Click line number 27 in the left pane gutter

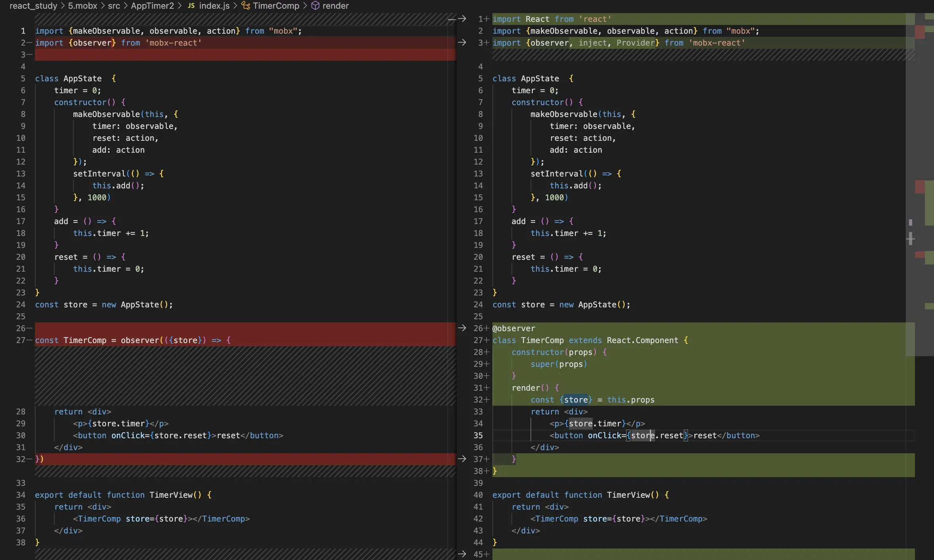click(21, 340)
